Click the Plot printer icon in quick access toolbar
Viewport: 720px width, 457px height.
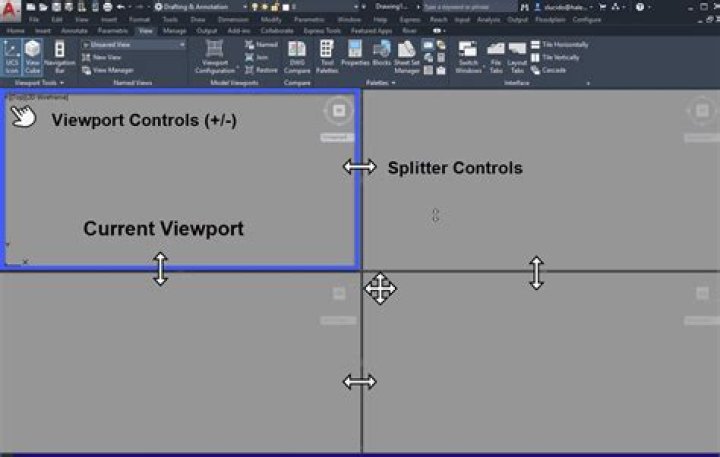pos(107,7)
